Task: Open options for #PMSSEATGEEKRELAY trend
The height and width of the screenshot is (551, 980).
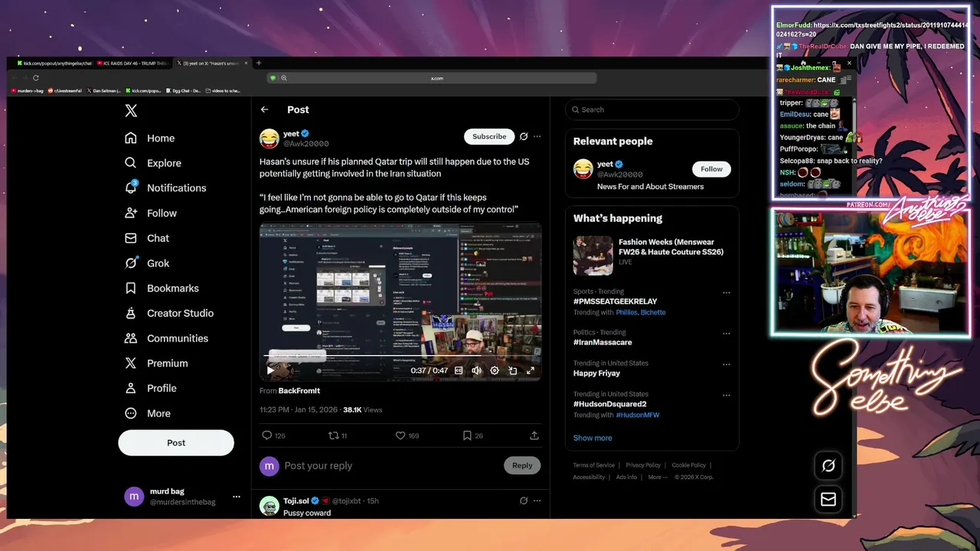Action: click(727, 292)
